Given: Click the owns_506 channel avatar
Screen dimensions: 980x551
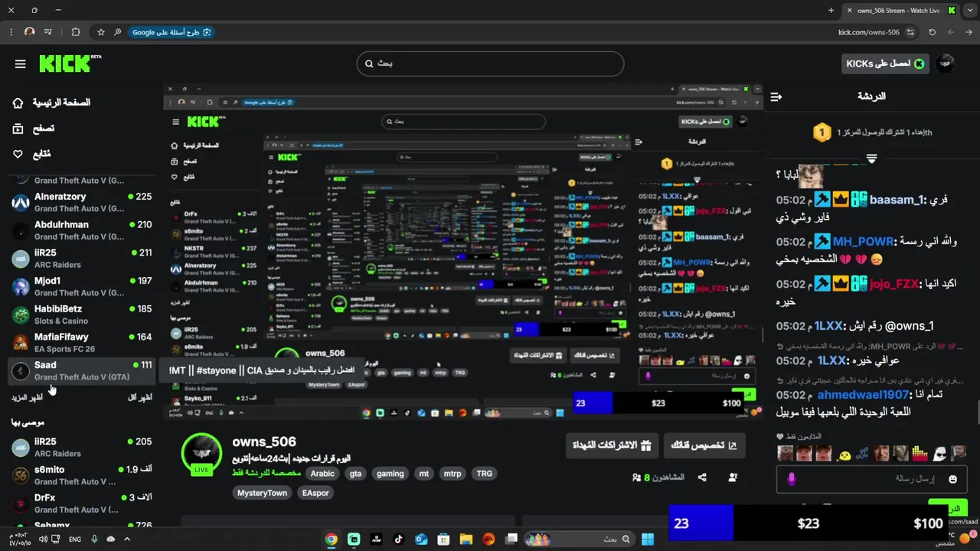Looking at the screenshot, I should pyautogui.click(x=201, y=452).
